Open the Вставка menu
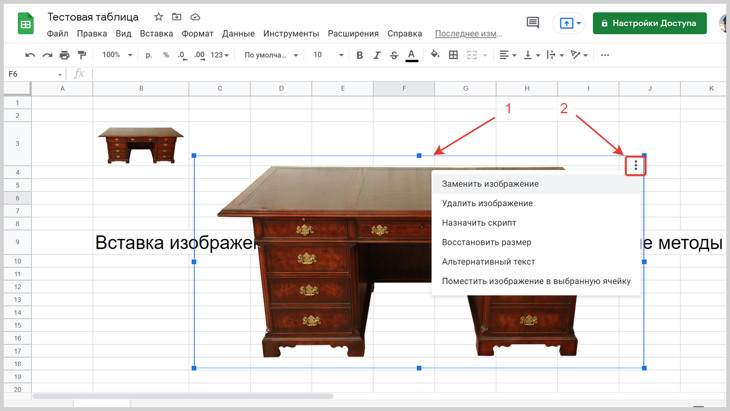 click(x=156, y=34)
